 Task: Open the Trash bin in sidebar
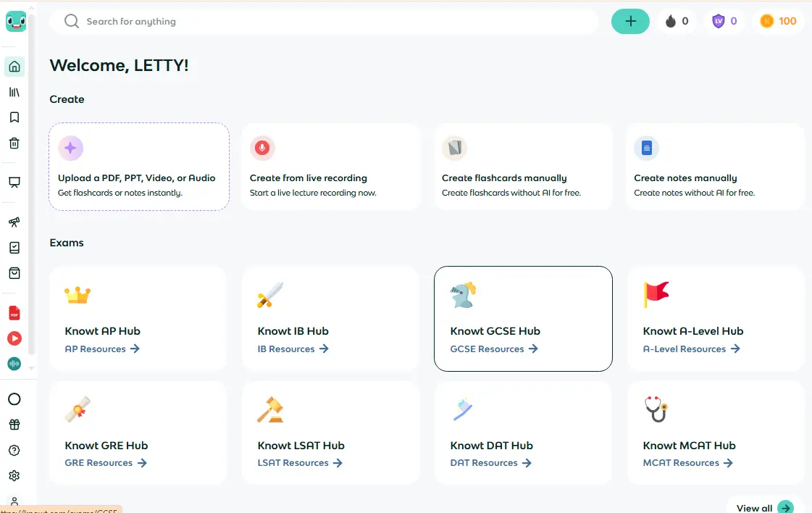(14, 143)
